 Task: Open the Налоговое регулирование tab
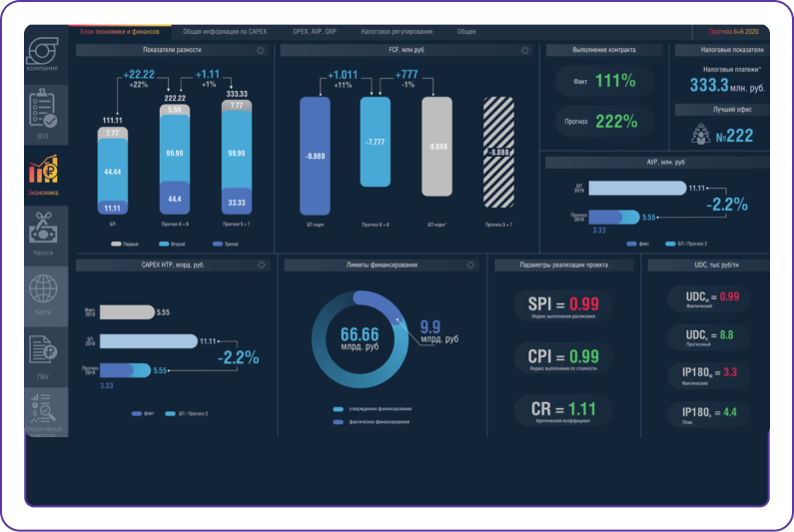click(397, 31)
